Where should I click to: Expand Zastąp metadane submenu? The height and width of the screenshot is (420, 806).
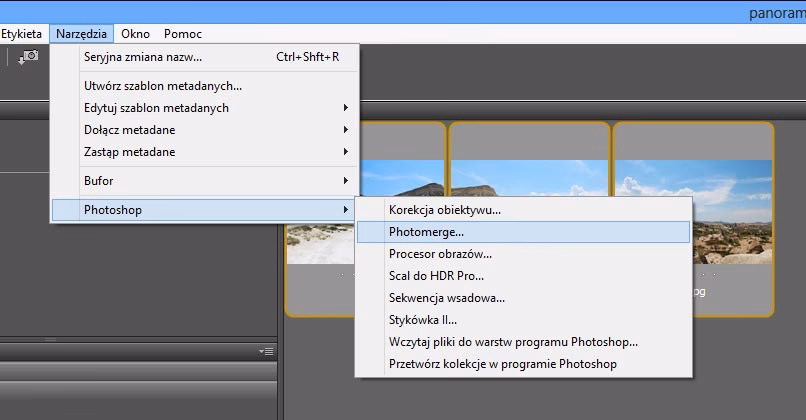tap(205, 152)
